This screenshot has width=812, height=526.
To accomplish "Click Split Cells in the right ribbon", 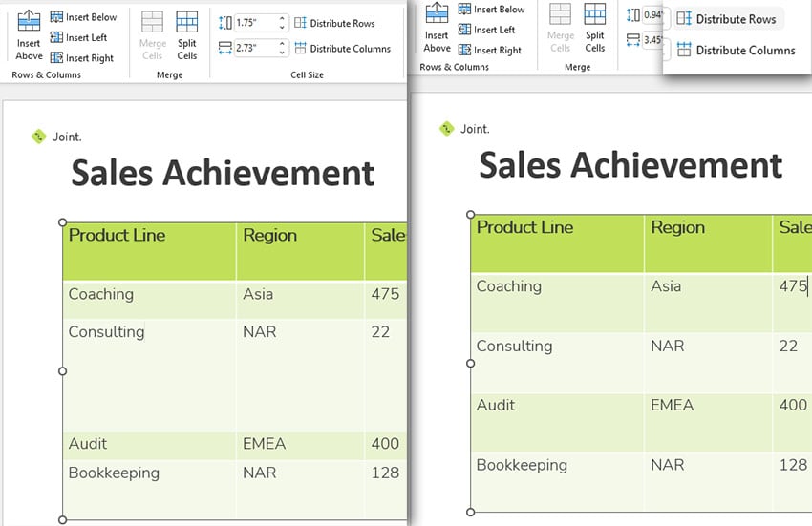I will 595,28.
